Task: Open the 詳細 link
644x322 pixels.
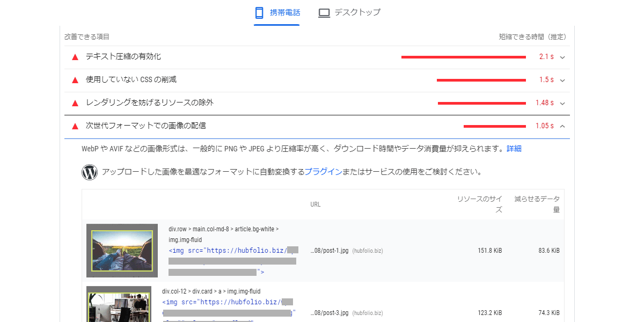Action: click(x=514, y=149)
